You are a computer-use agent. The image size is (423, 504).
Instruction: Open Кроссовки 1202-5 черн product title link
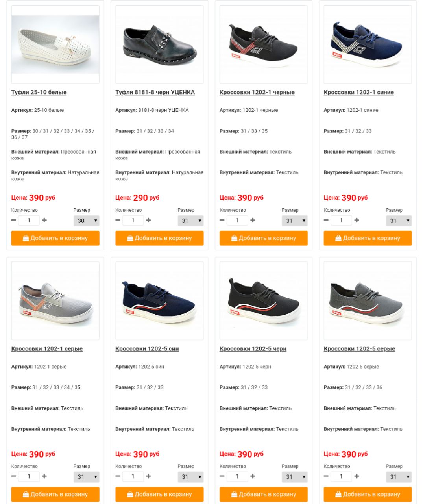coord(253,348)
